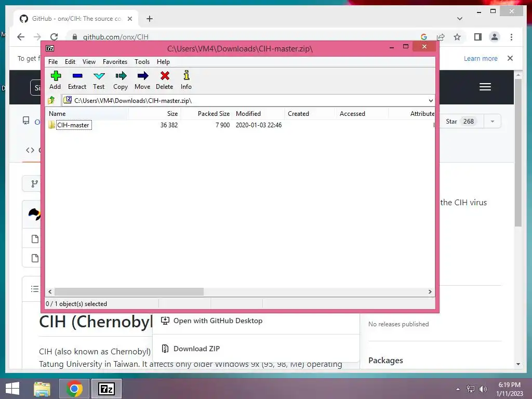This screenshot has width=532, height=399.
Task: Click the network icon in system tray
Action: click(471, 389)
